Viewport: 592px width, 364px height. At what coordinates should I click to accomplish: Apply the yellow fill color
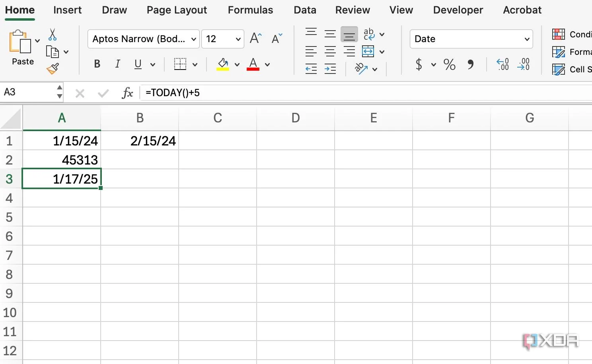(x=223, y=64)
